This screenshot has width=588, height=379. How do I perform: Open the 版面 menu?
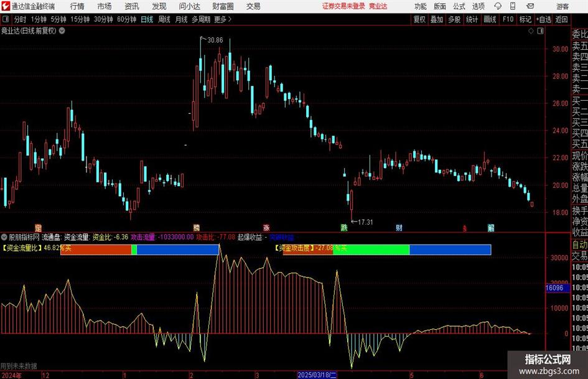click(x=440, y=6)
